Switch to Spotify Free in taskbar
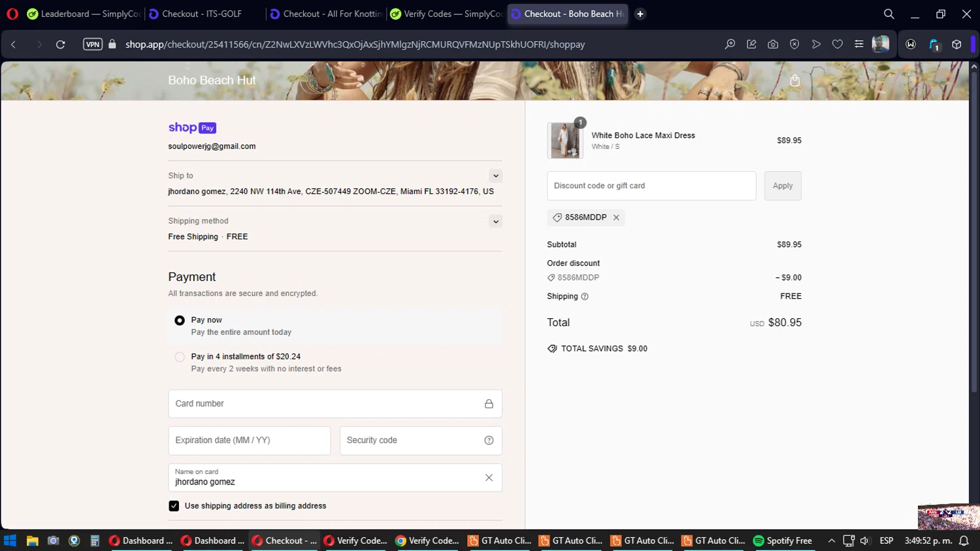 (x=783, y=541)
